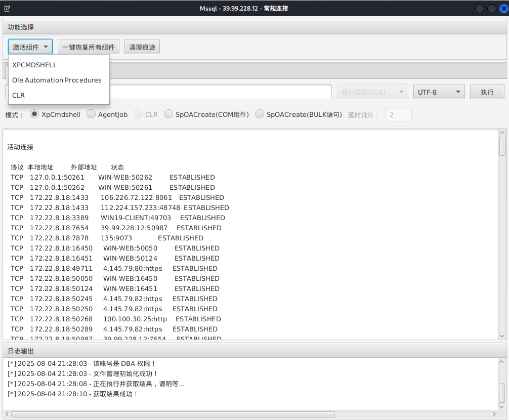Click the 127.0.0.1:50261 local address row
509x420 pixels.
click(113, 178)
